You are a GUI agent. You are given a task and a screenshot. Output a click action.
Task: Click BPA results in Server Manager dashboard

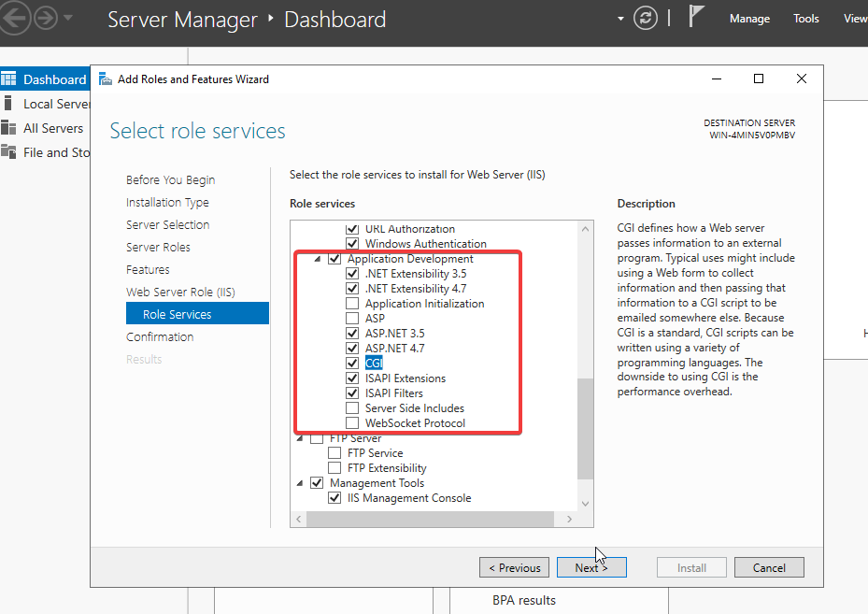pyautogui.click(x=523, y=600)
